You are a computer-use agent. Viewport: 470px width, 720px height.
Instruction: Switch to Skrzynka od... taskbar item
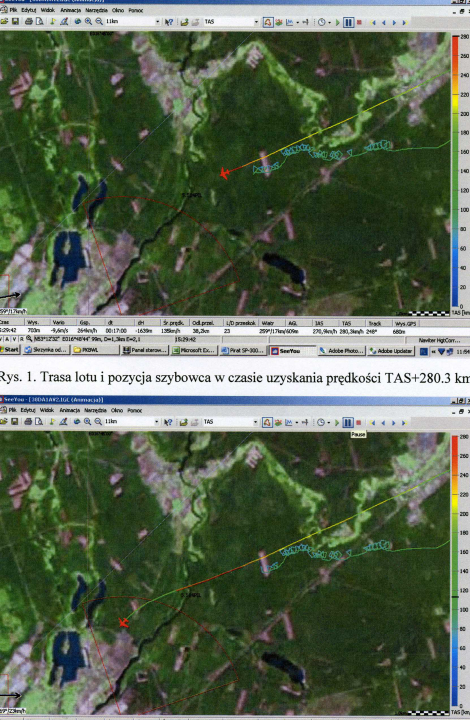46,350
